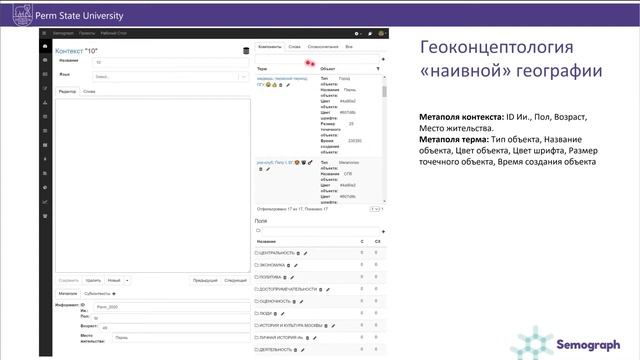This screenshot has height=360, width=640.
Task: Open the settings gear in top bar
Action: coord(357,33)
